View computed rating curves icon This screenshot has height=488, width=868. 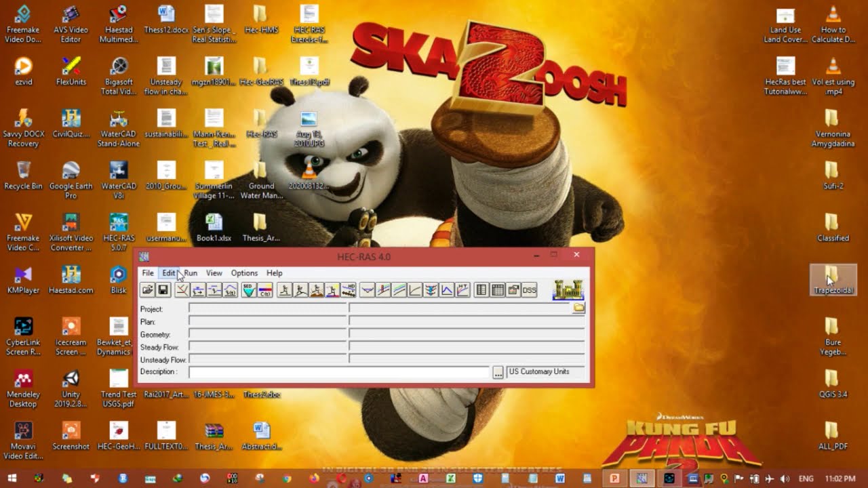tap(415, 290)
